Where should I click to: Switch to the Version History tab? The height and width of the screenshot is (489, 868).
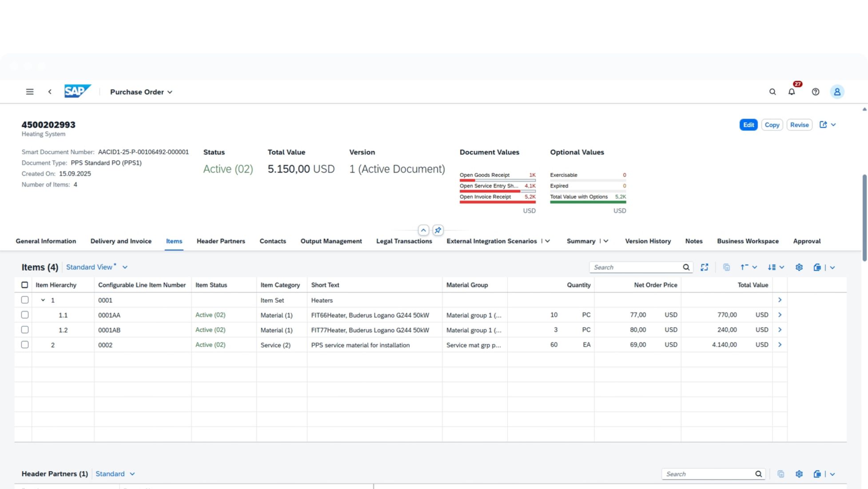pyautogui.click(x=648, y=241)
